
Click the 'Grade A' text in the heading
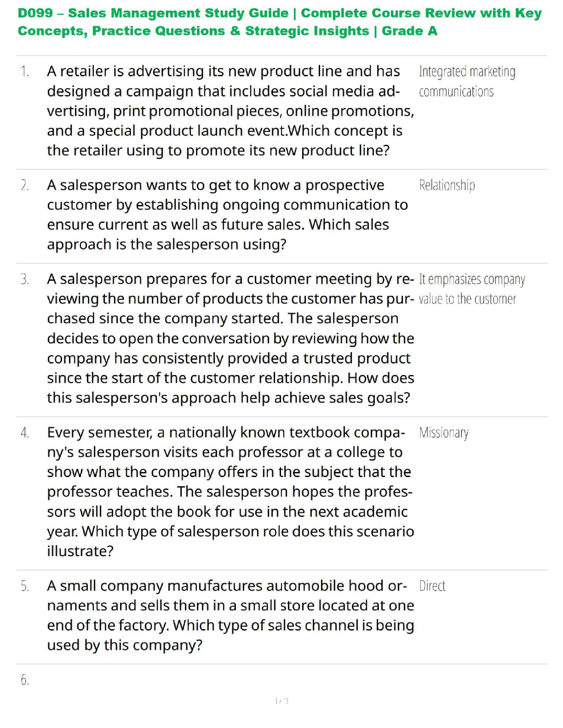pos(409,31)
